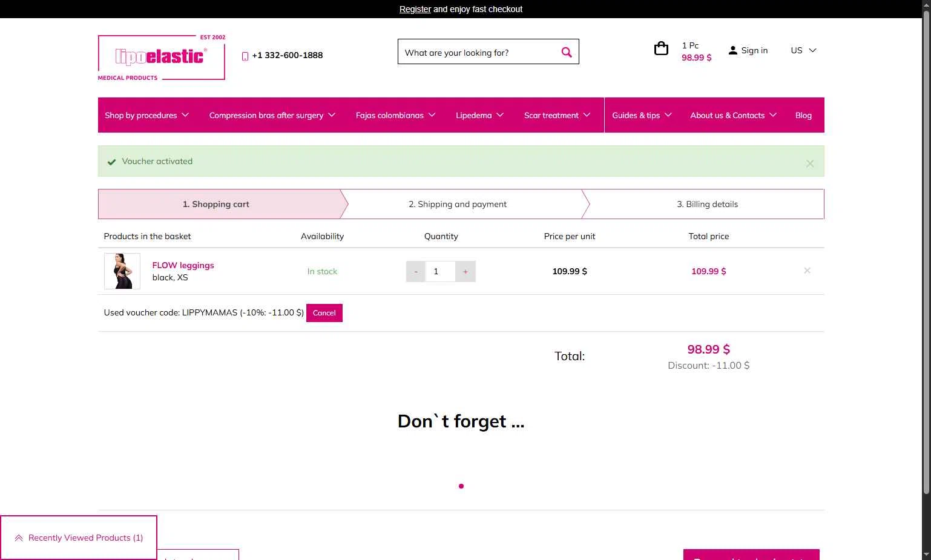The height and width of the screenshot is (560, 931).
Task: Remove FLOW leggings from the basket
Action: pos(807,271)
